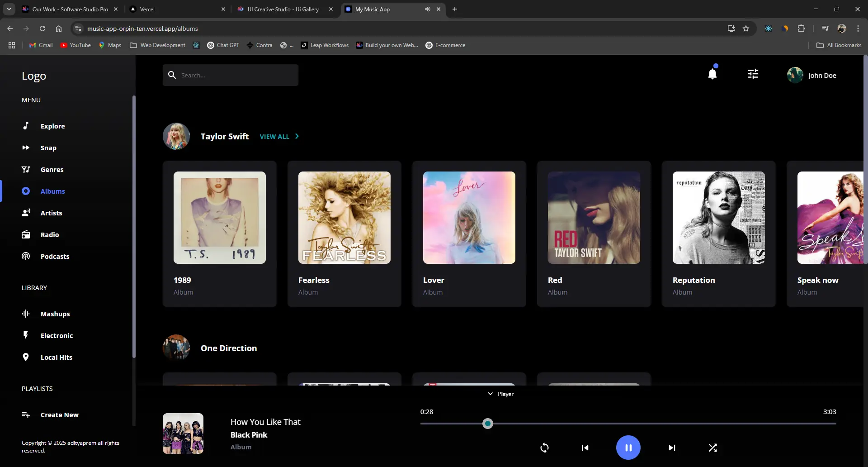This screenshot has height=467, width=868.
Task: Click the Genres cocktail glass icon
Action: coord(26,169)
